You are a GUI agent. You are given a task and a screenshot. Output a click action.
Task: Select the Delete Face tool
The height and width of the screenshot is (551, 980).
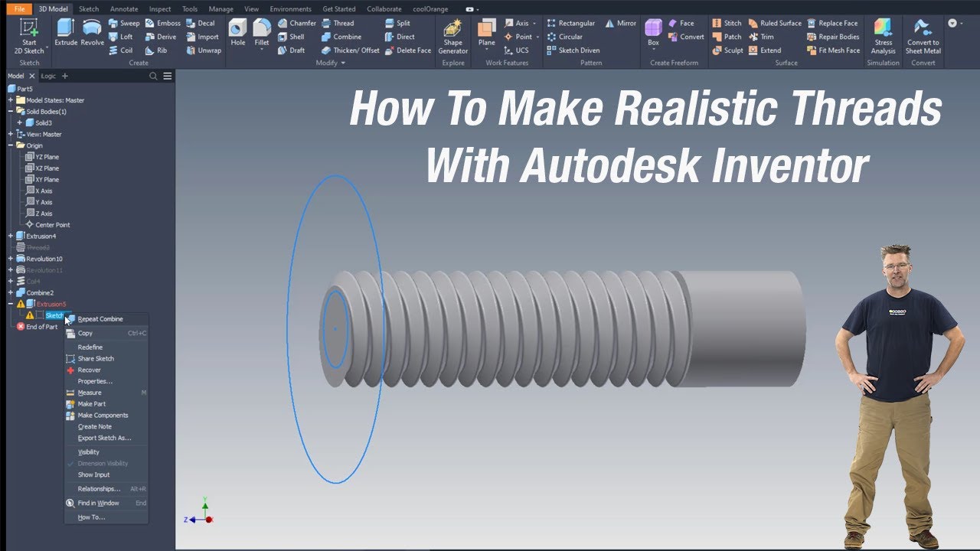click(408, 51)
